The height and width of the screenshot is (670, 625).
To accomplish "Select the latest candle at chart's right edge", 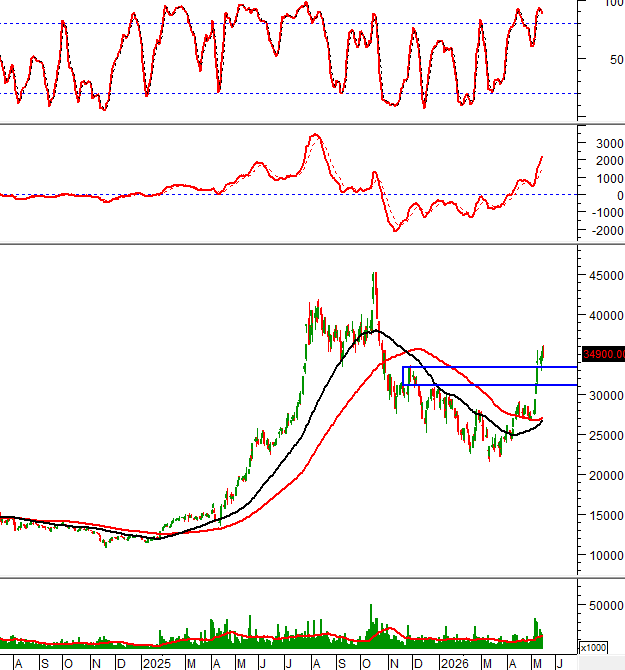I will pos(543,353).
